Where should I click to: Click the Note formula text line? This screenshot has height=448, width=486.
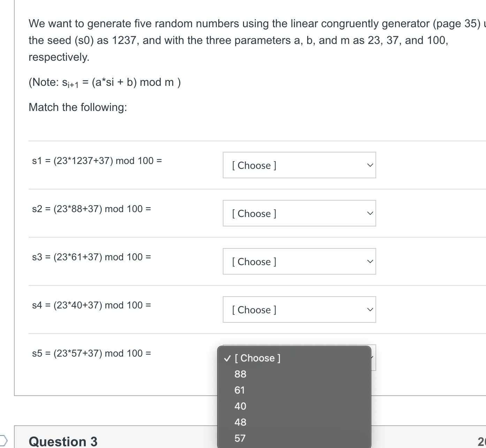(105, 82)
